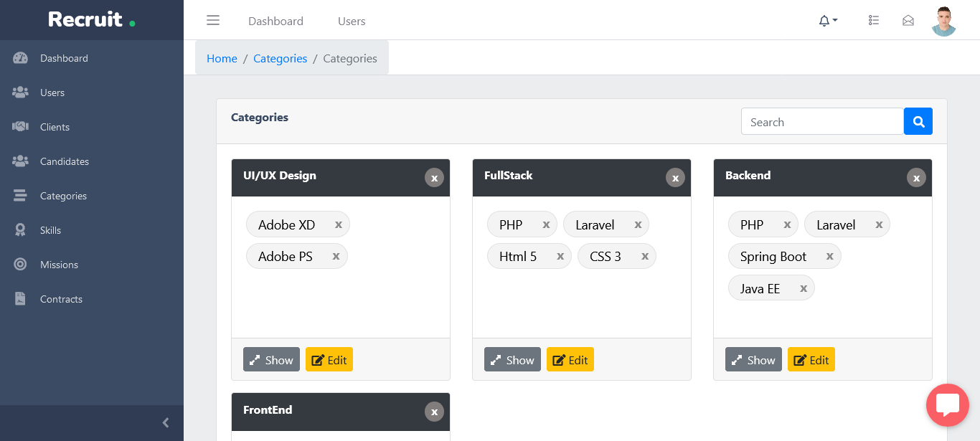980x441 pixels.
Task: Delete the UI/UX Design category card
Action: (434, 178)
